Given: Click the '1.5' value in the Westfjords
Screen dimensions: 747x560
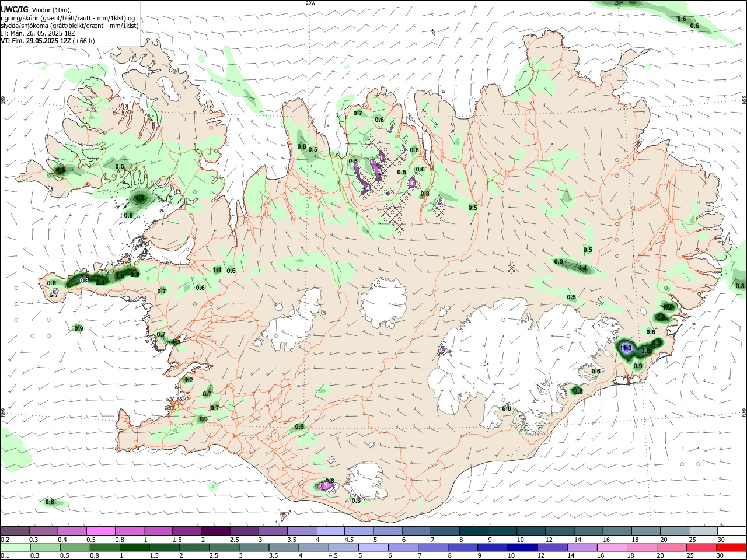Looking at the screenshot, I should pos(60,170).
